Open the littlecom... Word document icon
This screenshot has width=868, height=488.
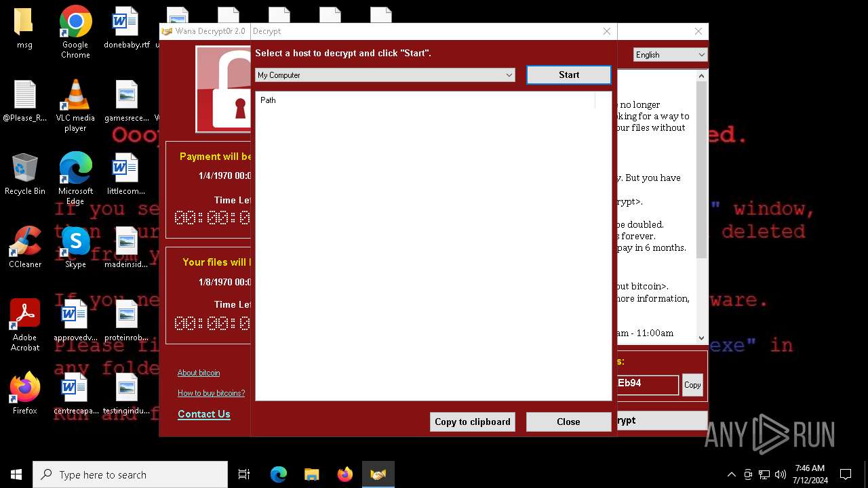tap(126, 174)
